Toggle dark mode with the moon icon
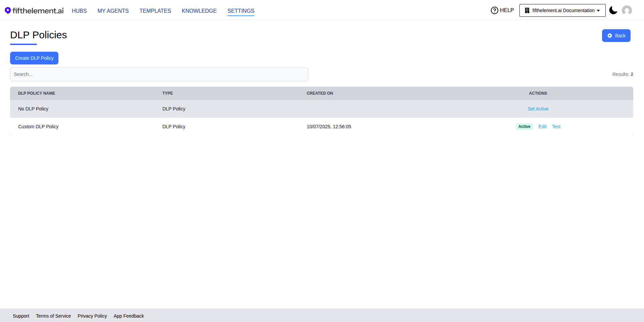This screenshot has height=322, width=644. pos(613,10)
